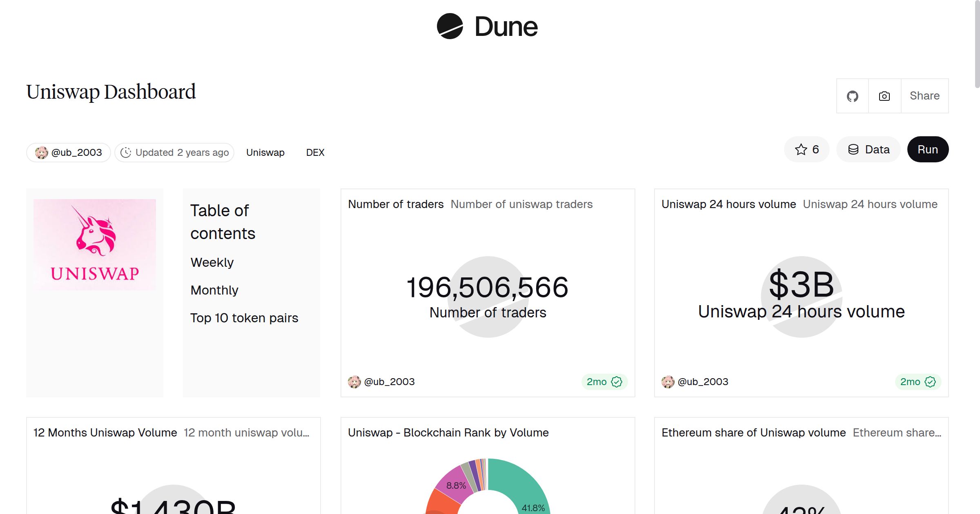Select the DEX tag

[315, 152]
